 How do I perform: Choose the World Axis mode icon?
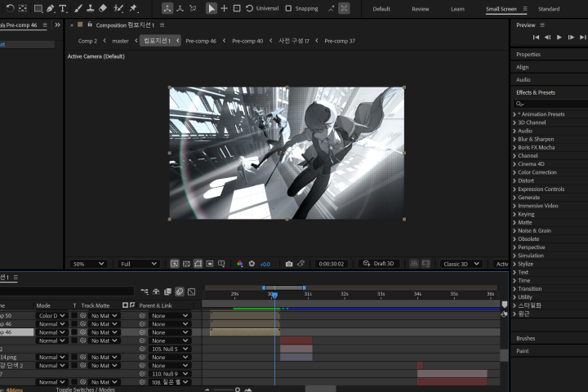pos(180,8)
